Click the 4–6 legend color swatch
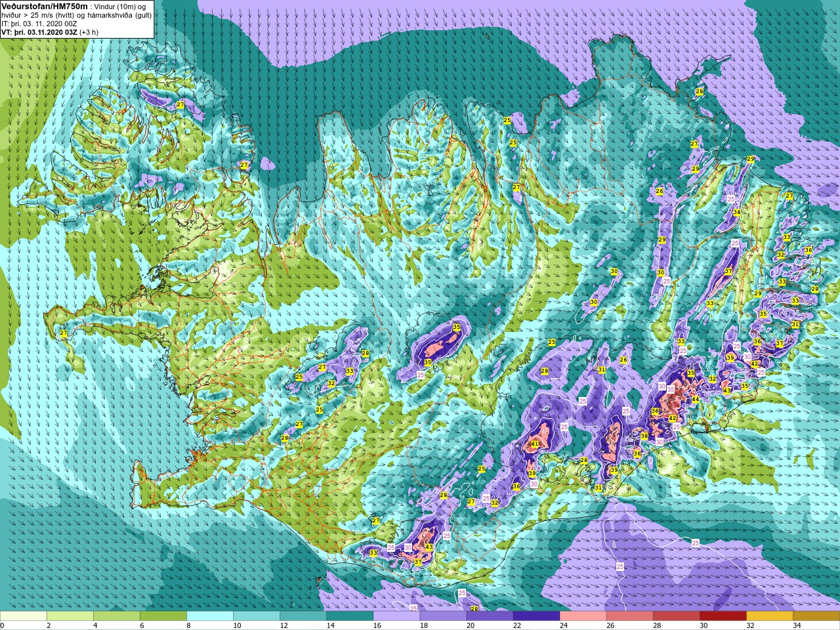Screen dimensions: 840x630 [117, 616]
